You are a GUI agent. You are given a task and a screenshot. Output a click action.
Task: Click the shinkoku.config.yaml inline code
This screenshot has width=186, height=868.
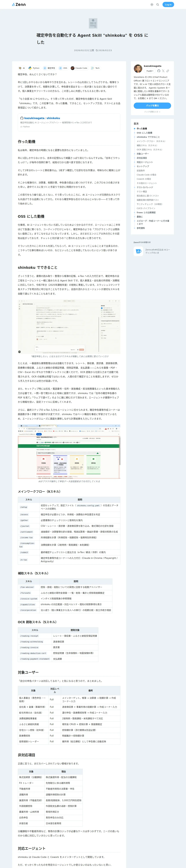(88, 505)
